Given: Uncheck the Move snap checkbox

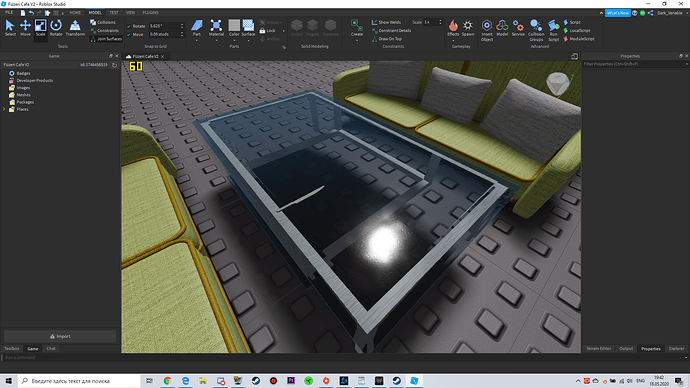Looking at the screenshot, I should [x=129, y=34].
